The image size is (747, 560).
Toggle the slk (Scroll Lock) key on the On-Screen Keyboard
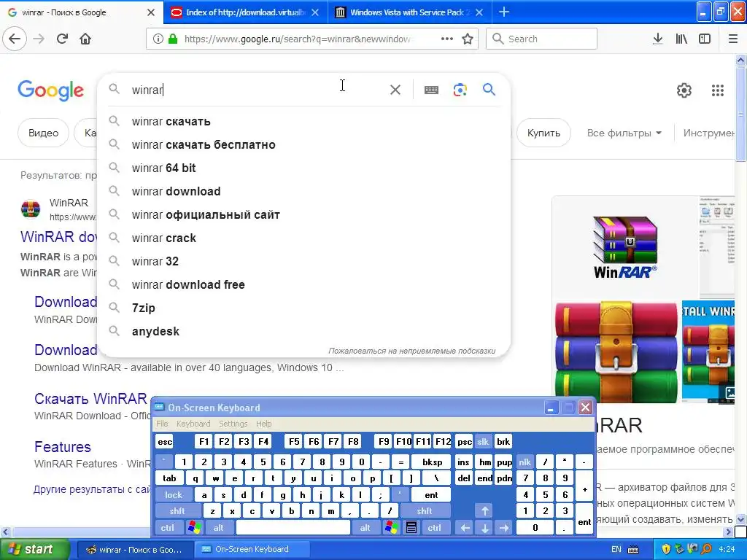483,442
